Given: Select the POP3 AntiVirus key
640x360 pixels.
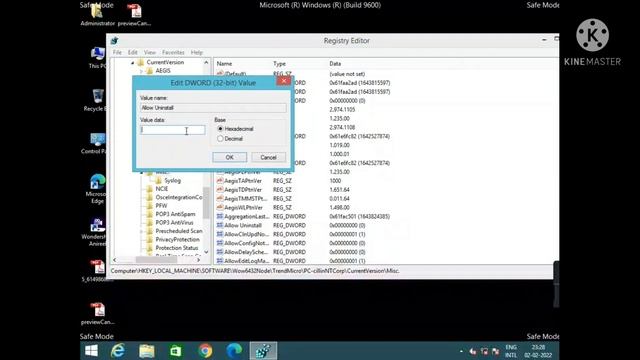Looking at the screenshot, I should (x=174, y=223).
